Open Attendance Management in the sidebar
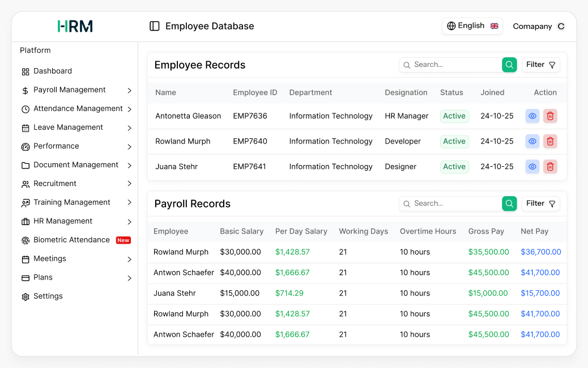Viewport: 588px width, 368px height. click(x=76, y=108)
